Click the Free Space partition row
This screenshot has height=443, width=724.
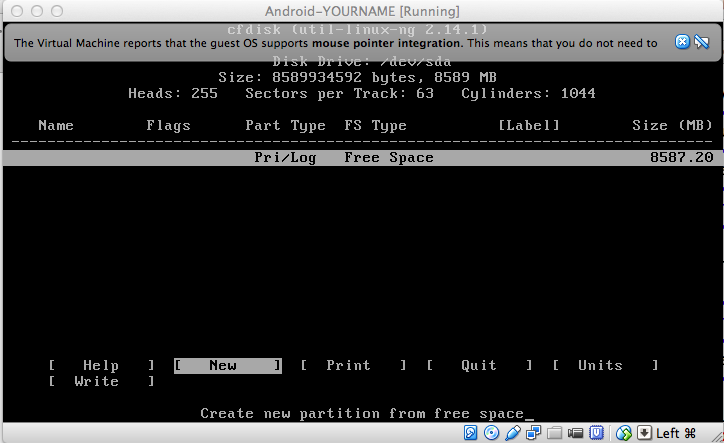pyautogui.click(x=362, y=158)
